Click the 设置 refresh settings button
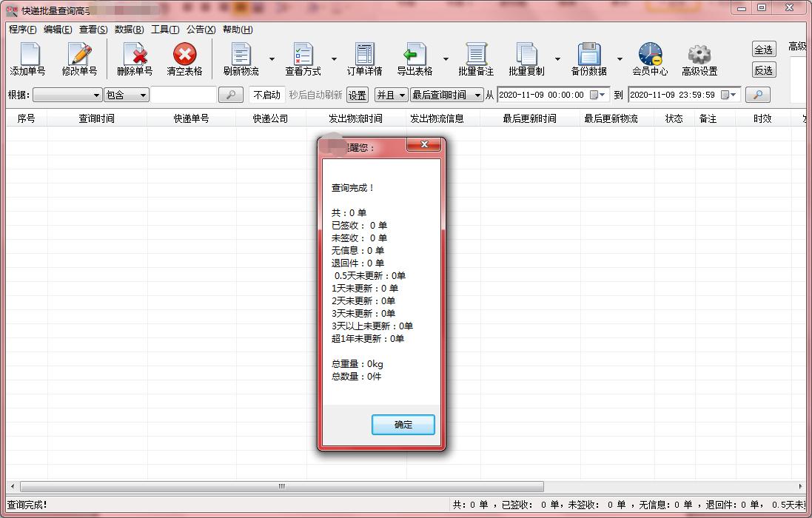The image size is (812, 518). point(356,95)
